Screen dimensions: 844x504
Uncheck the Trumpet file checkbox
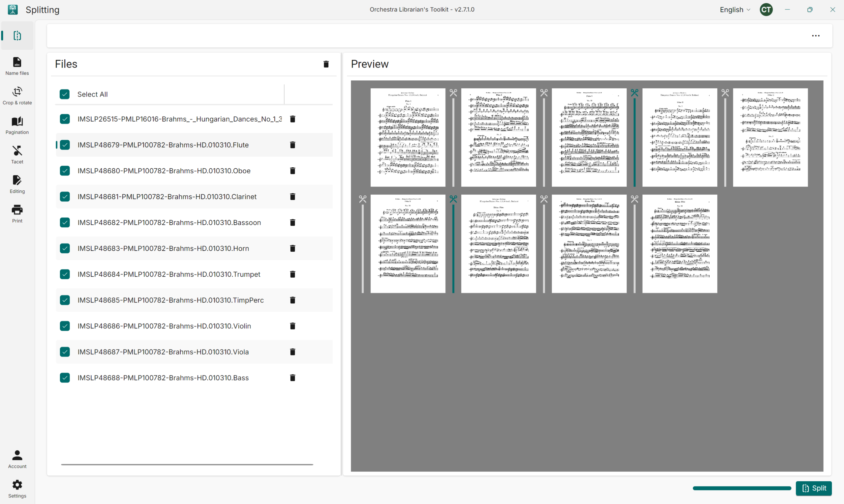click(65, 274)
